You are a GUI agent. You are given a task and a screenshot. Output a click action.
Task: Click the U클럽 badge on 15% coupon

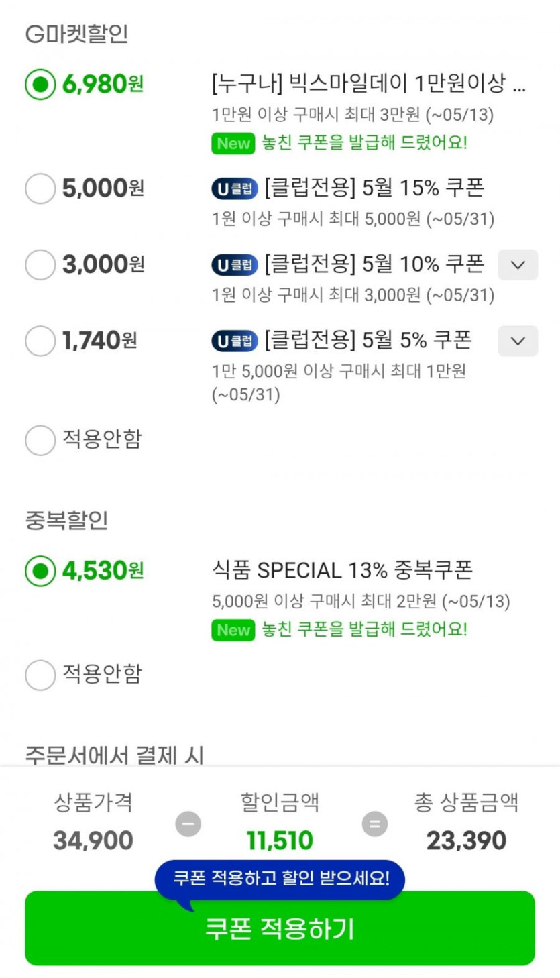[235, 189]
